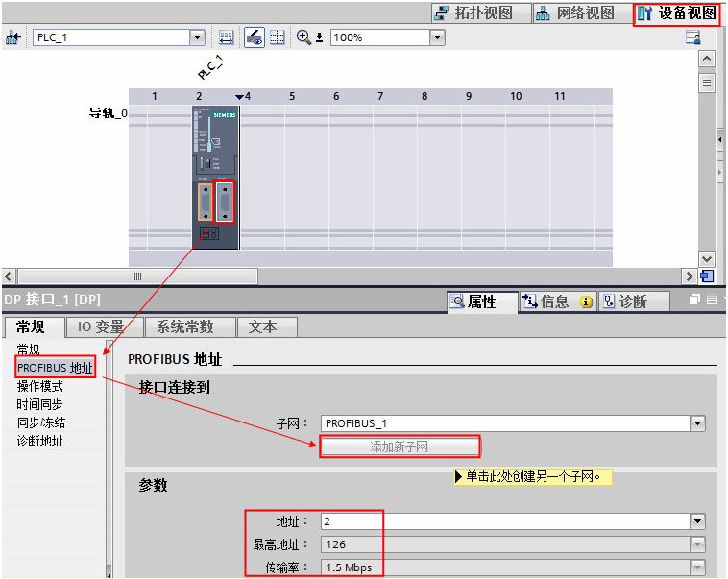Click the show module labels toolbar icon
This screenshot has width=728, height=579.
[x=226, y=37]
